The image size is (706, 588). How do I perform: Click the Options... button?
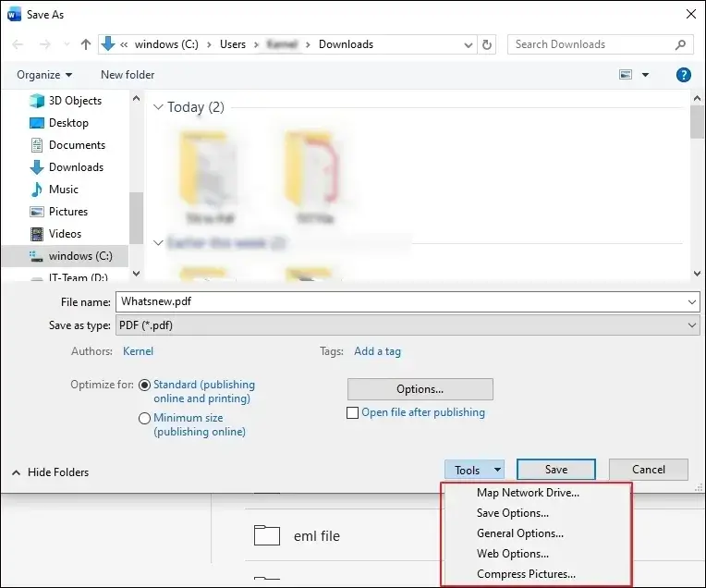[x=420, y=389]
